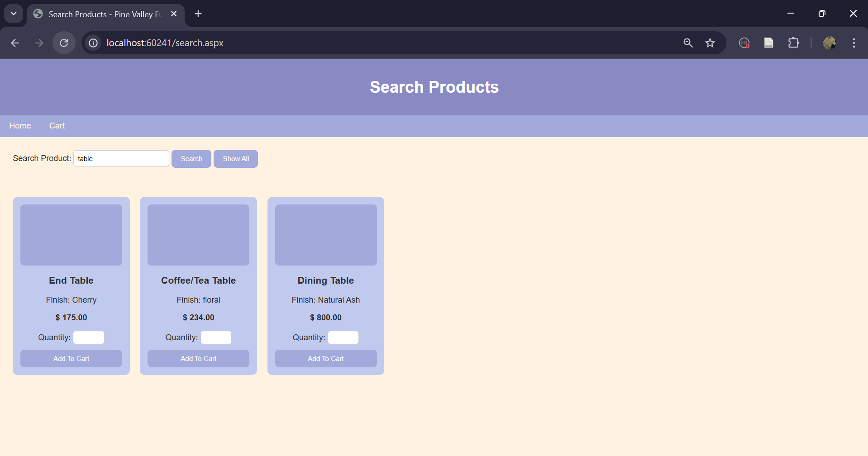The image size is (868, 456).
Task: Reload the current page
Action: click(64, 43)
